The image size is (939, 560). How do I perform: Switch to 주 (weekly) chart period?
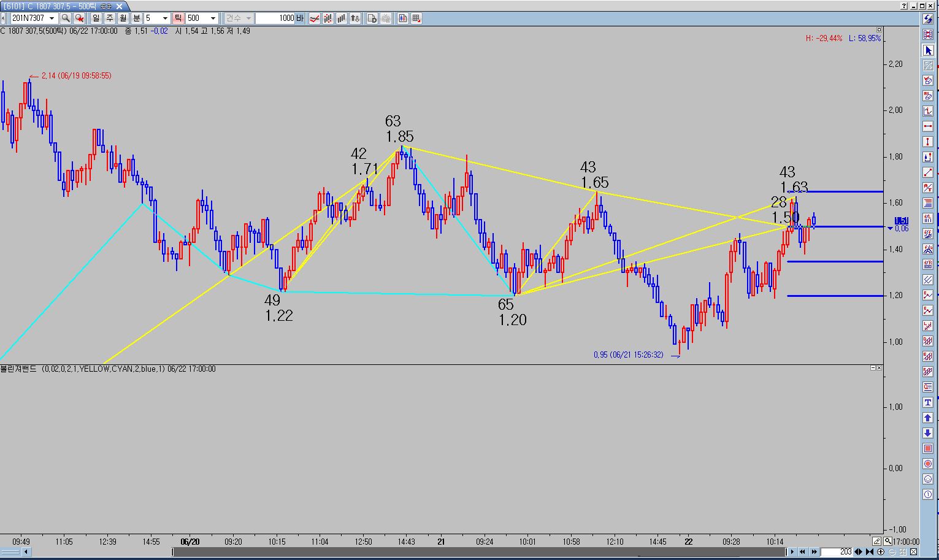[x=110, y=18]
